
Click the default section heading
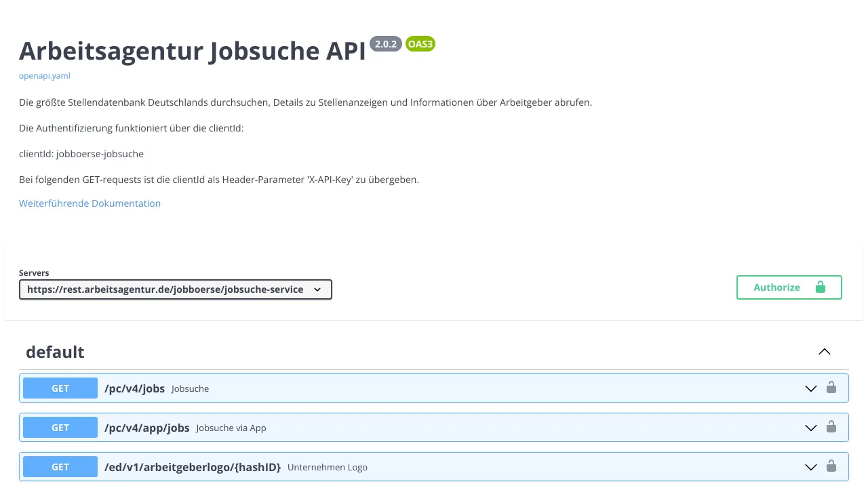click(x=55, y=352)
